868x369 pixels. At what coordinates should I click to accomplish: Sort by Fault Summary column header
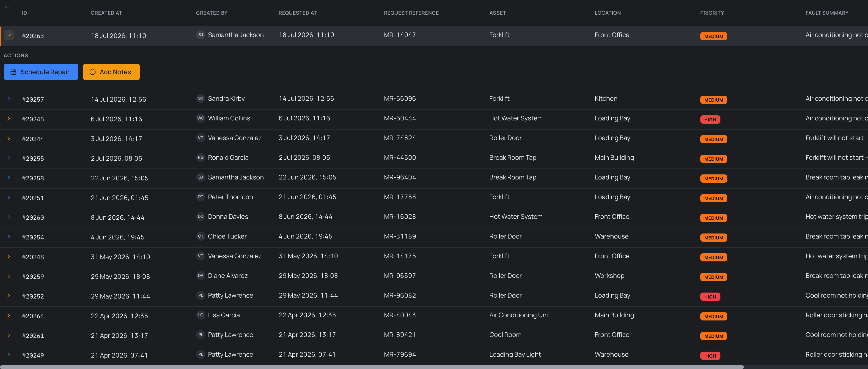pyautogui.click(x=827, y=13)
